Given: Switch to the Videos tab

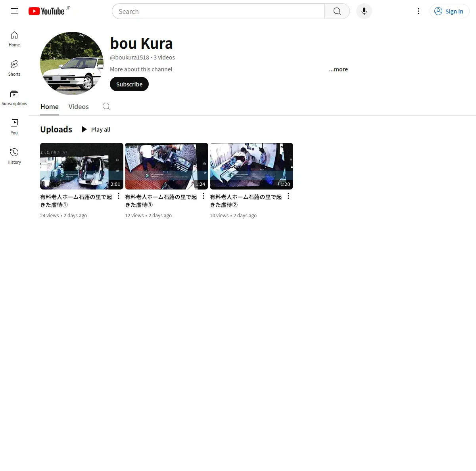Looking at the screenshot, I should [79, 107].
